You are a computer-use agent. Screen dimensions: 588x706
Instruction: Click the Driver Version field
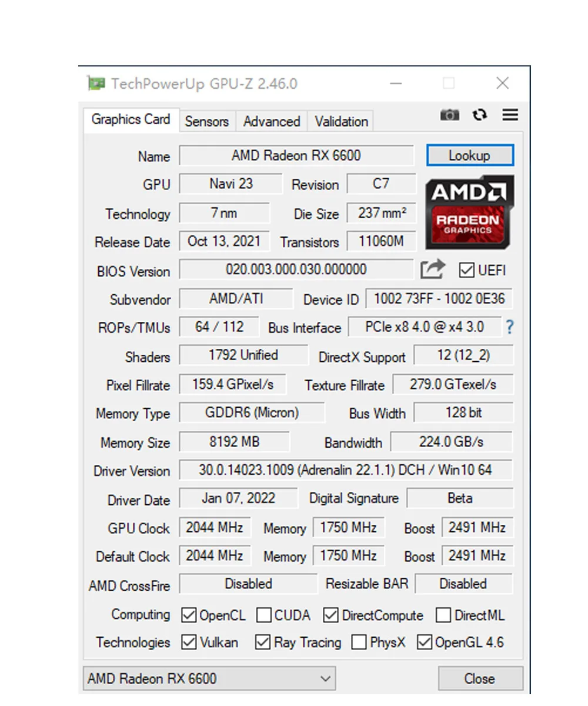(x=346, y=470)
